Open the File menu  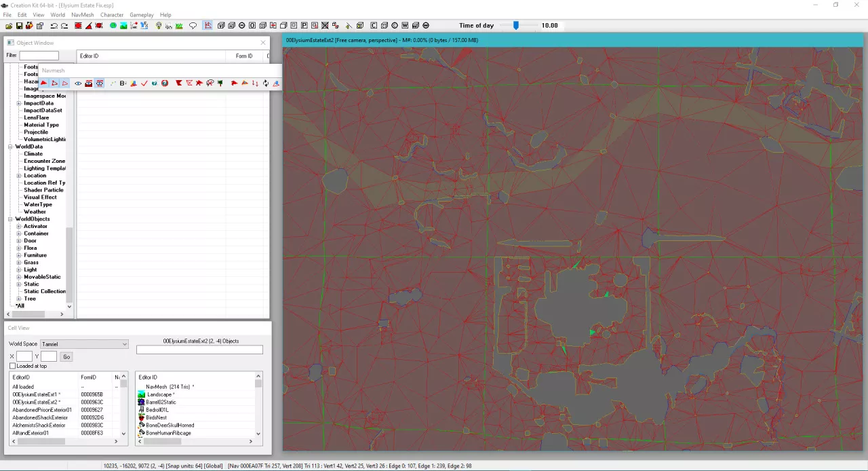coord(7,15)
